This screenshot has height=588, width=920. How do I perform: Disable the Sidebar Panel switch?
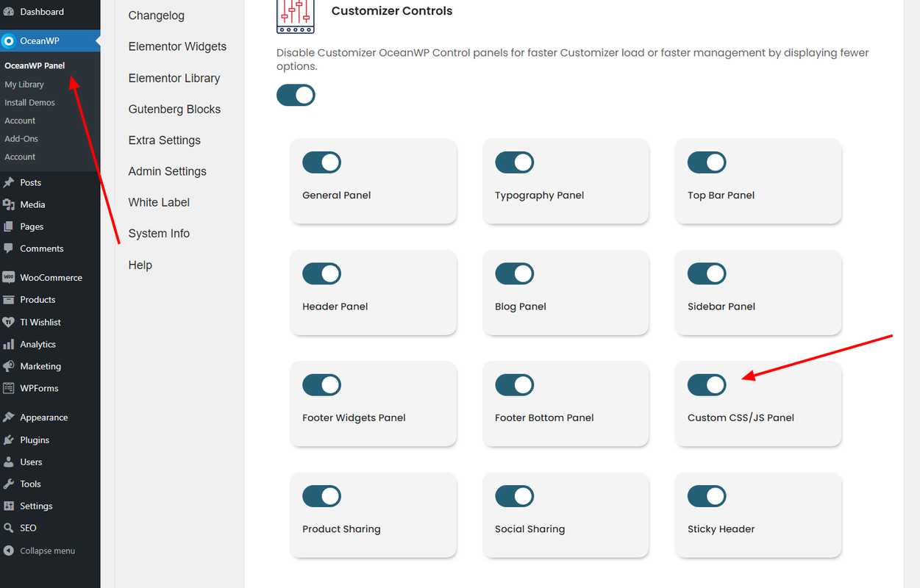707,273
